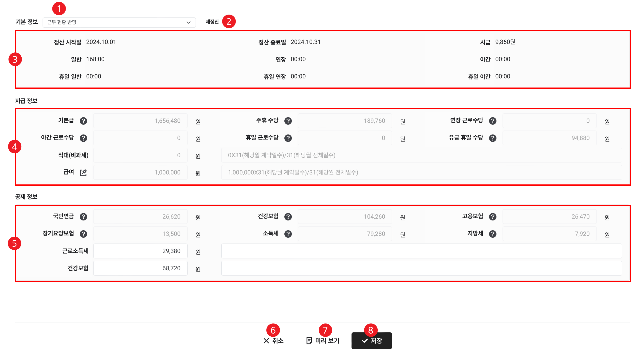The width and height of the screenshot is (644, 359).
Task: Click help icon next to 국민연금
Action: tap(83, 217)
